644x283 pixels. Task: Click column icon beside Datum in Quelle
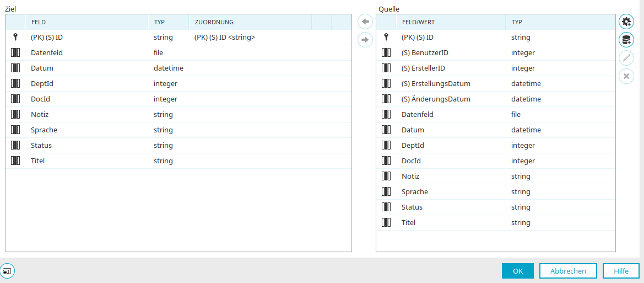[386, 130]
